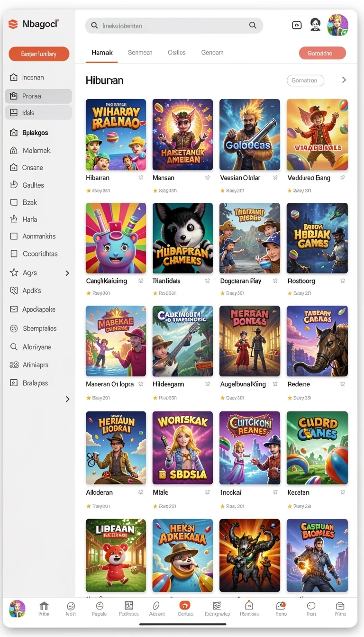
Task: Open Atiniaprs in the sidebar
Action: 36,365
